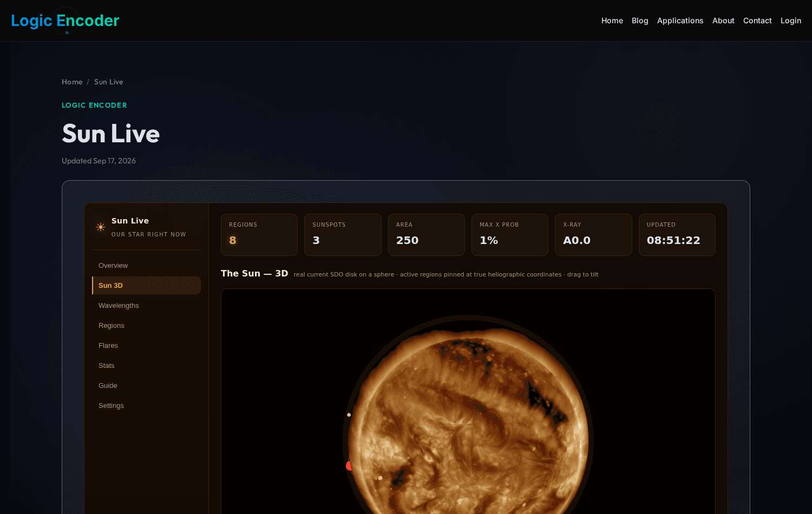Open the Guide section
This screenshot has height=514, width=812.
tap(146, 386)
